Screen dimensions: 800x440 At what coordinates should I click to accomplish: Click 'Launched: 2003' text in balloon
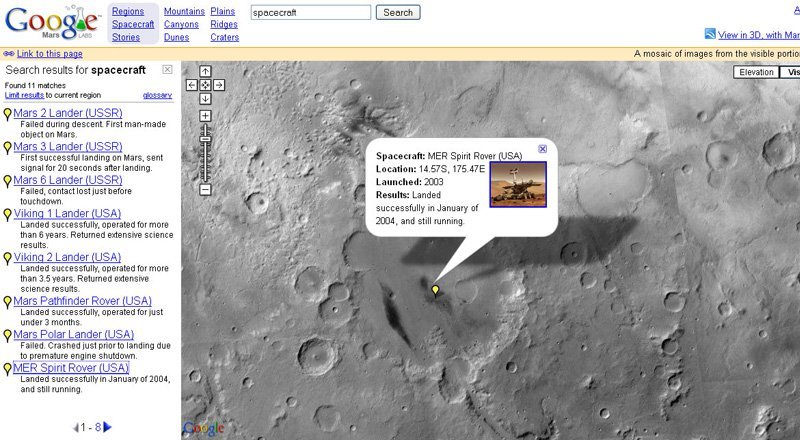point(410,182)
